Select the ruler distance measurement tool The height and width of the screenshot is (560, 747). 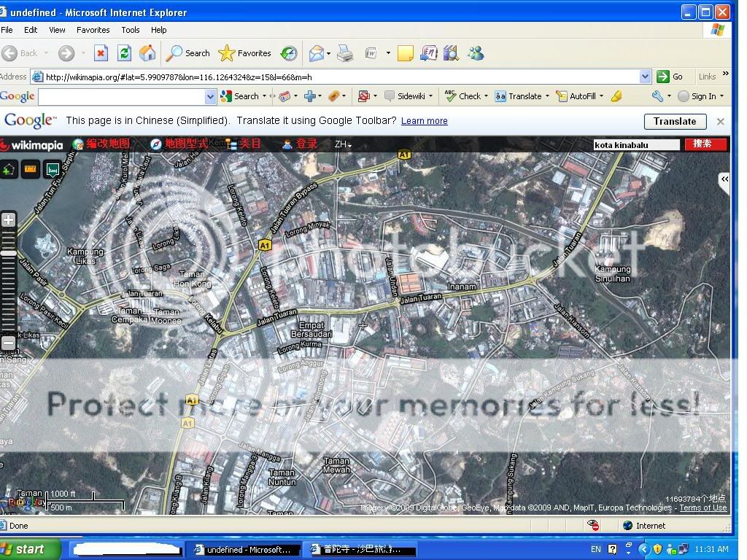(x=31, y=170)
